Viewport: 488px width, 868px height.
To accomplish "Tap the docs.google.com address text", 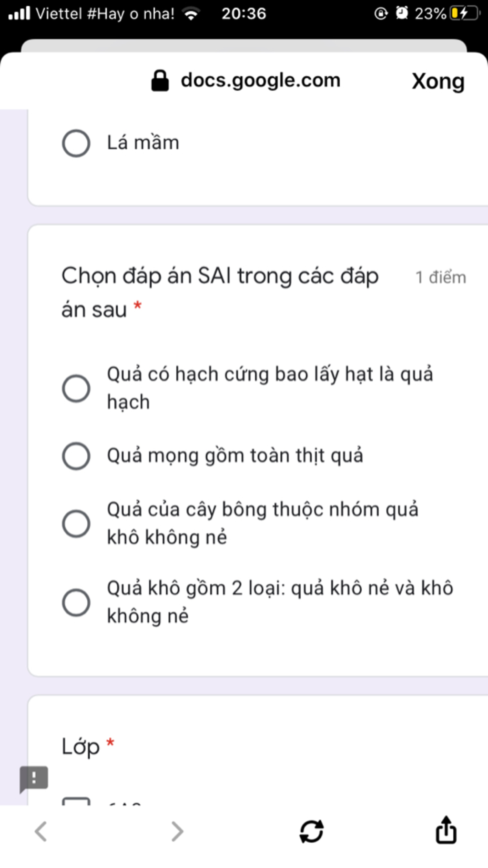I will tap(261, 80).
